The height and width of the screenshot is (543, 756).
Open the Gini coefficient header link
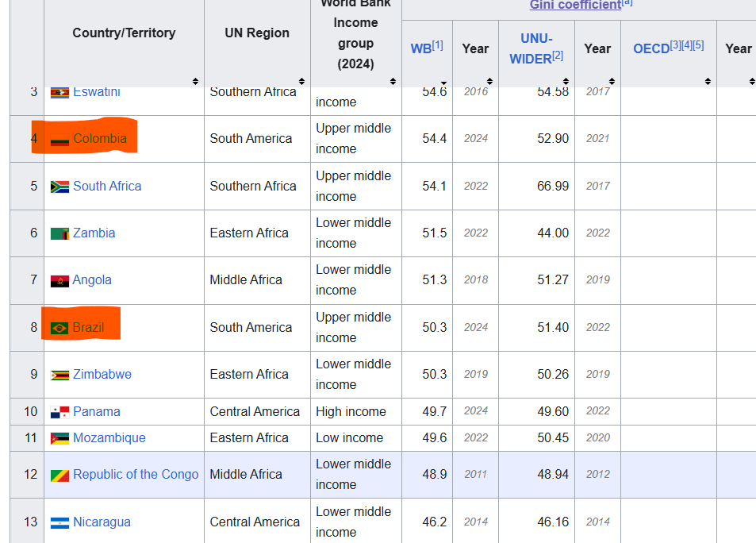575,5
